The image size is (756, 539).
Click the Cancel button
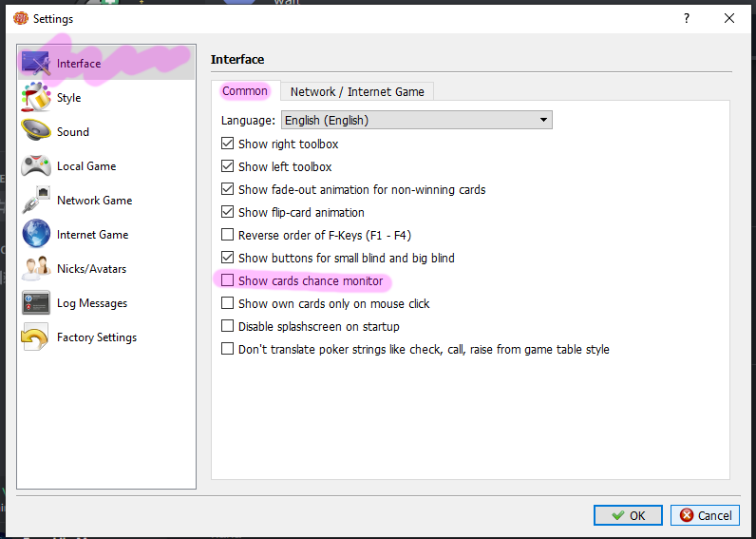[x=705, y=515]
